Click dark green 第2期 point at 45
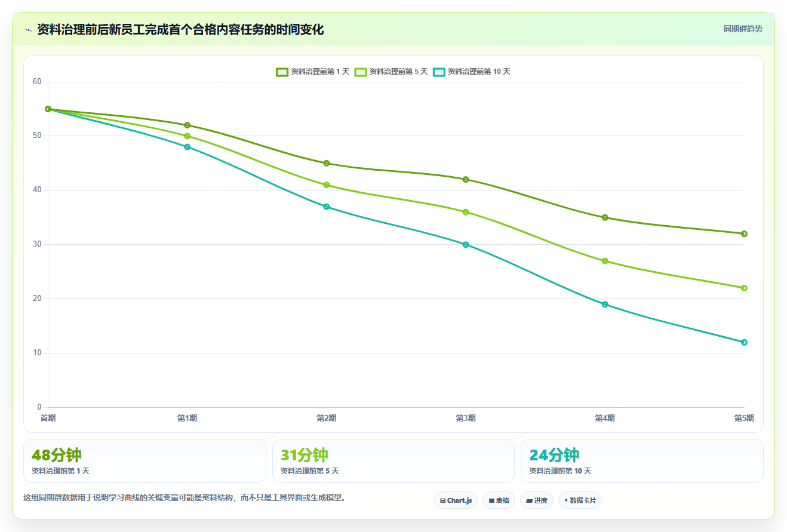 coord(326,163)
